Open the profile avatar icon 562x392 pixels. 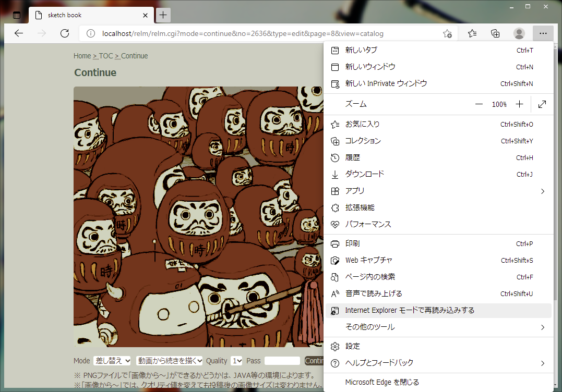(x=519, y=33)
